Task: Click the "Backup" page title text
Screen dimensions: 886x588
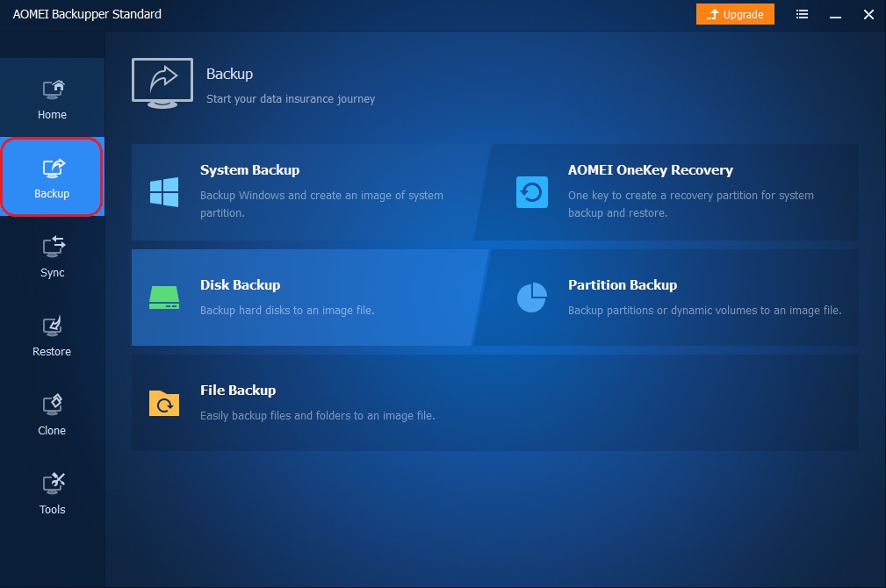Action: coord(229,74)
